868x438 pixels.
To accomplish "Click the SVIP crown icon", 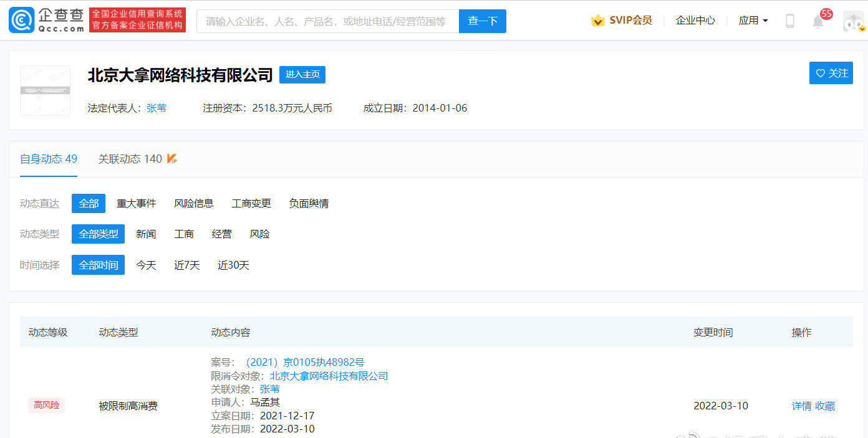I will pyautogui.click(x=597, y=21).
